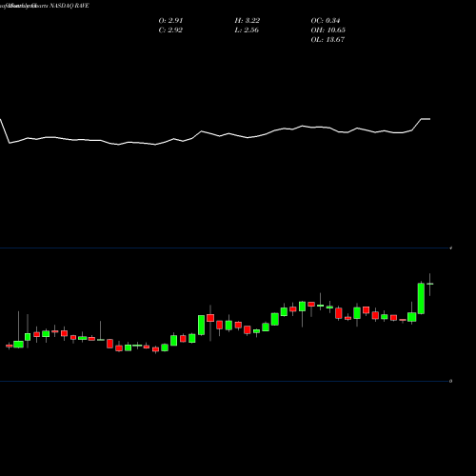The image size is (476, 476).
Task: Click the final doji candle at the chart's right end
Action: pyautogui.click(x=430, y=284)
